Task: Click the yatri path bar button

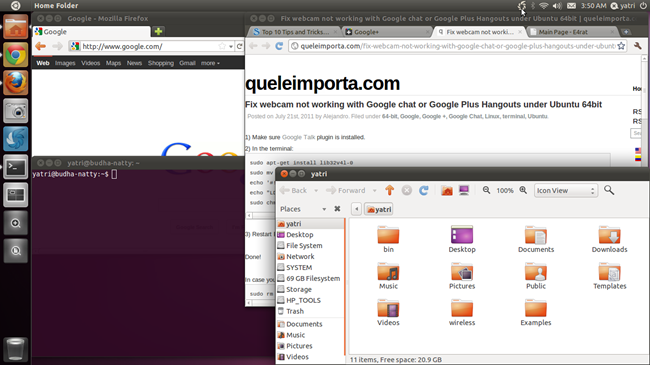Action: click(x=379, y=209)
